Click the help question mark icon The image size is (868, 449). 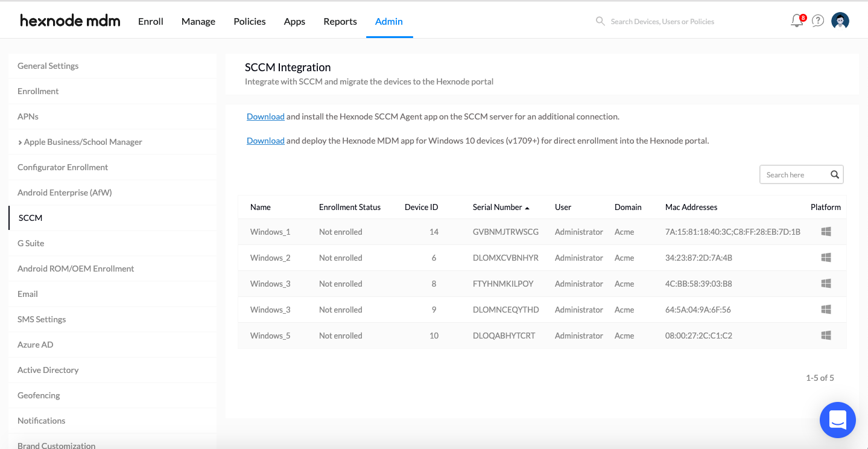818,21
